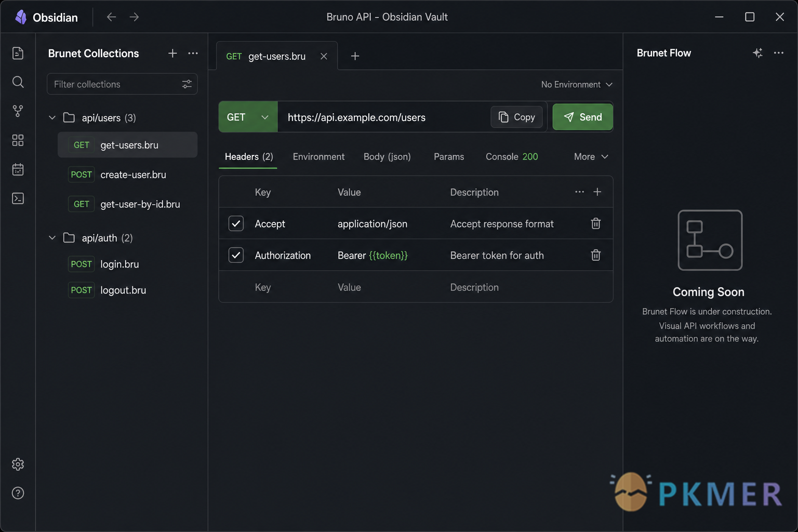Click the application/json value cell
The image size is (798, 532).
373,224
